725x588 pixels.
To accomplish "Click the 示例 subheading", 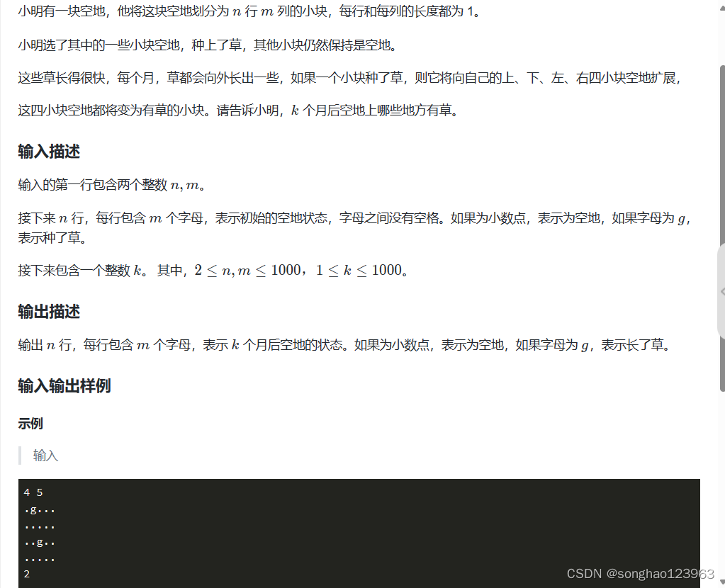I will coord(30,424).
